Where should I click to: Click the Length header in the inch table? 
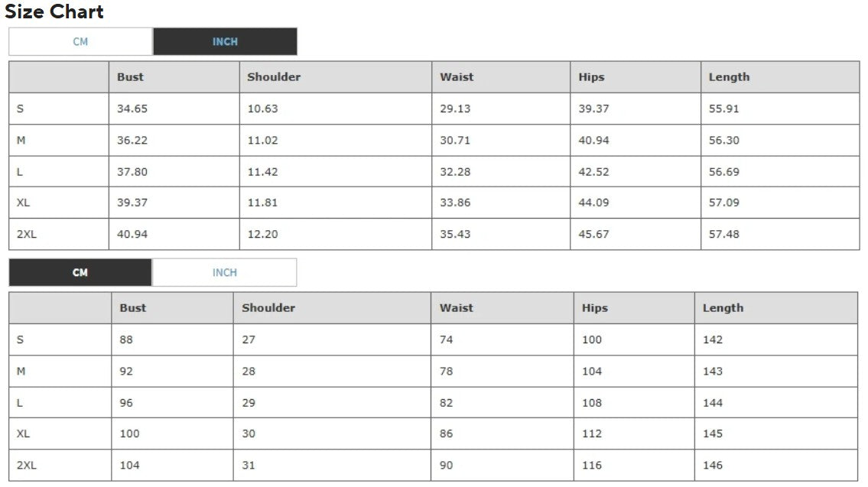click(729, 77)
